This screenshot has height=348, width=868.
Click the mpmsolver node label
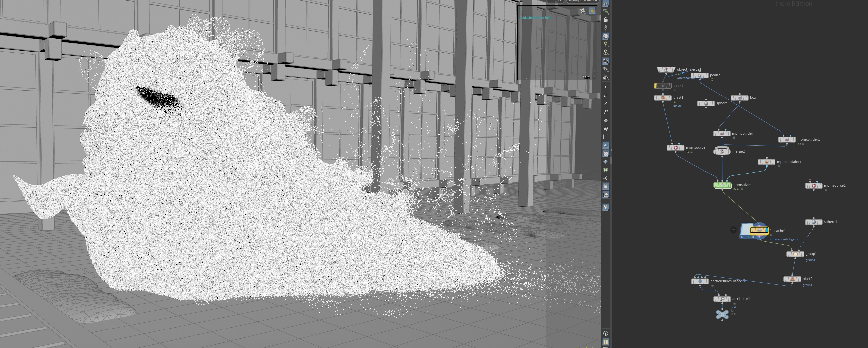[x=742, y=185]
